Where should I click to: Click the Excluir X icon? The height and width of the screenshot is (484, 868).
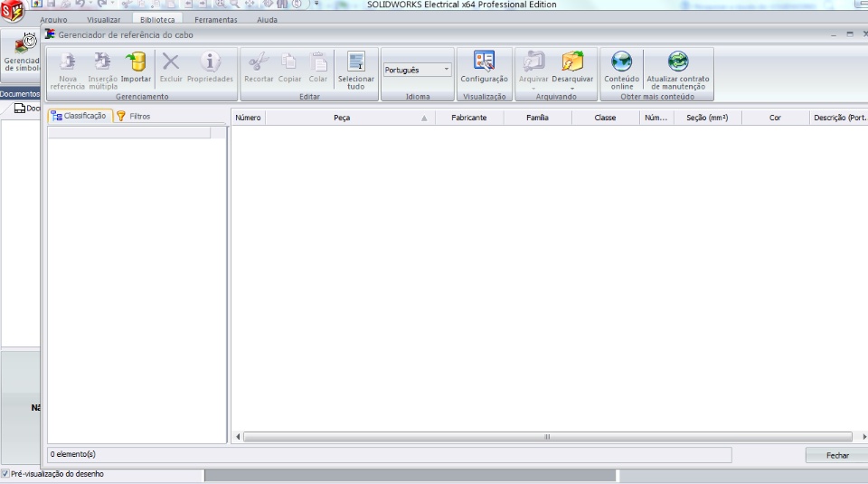[171, 62]
